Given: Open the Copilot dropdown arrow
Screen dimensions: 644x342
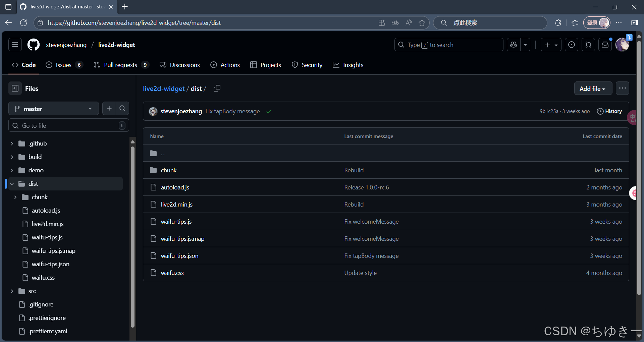Looking at the screenshot, I should (525, 45).
